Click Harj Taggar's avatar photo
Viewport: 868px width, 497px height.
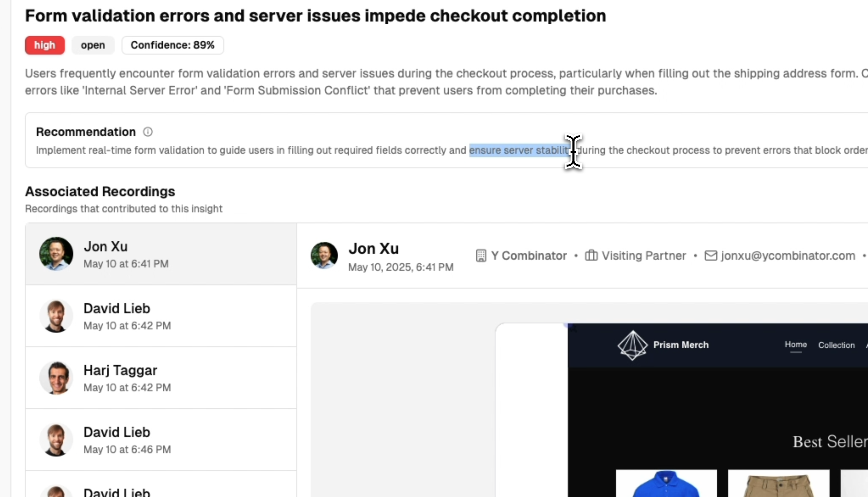coord(56,378)
